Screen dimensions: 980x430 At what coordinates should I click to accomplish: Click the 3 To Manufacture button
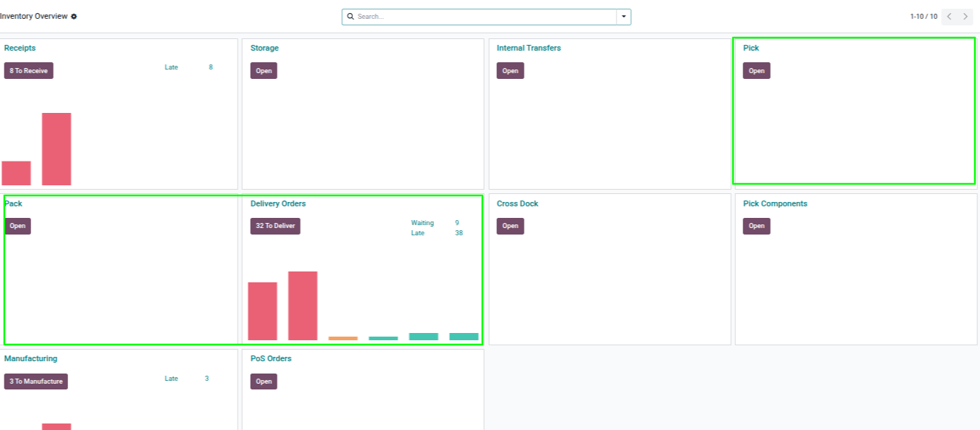[36, 381]
